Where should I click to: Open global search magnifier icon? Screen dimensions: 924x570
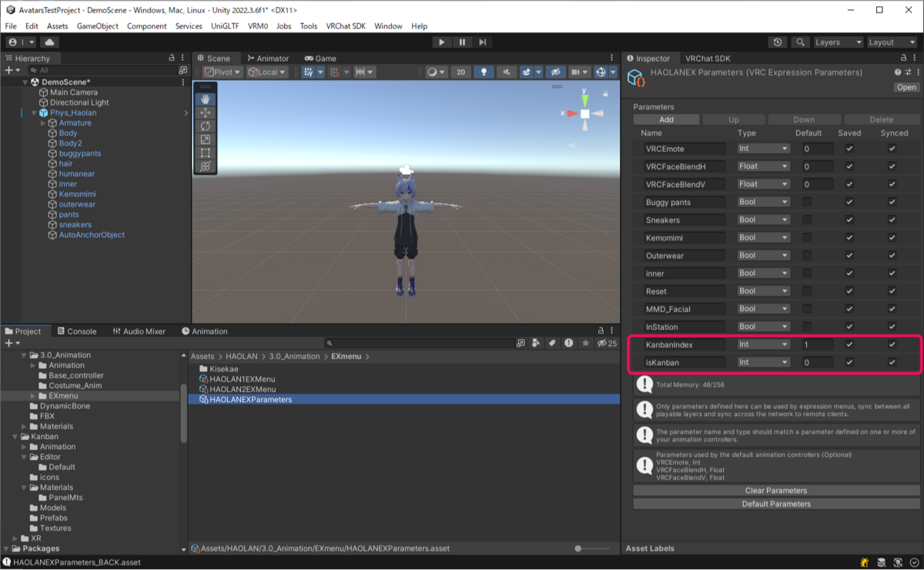(x=801, y=42)
